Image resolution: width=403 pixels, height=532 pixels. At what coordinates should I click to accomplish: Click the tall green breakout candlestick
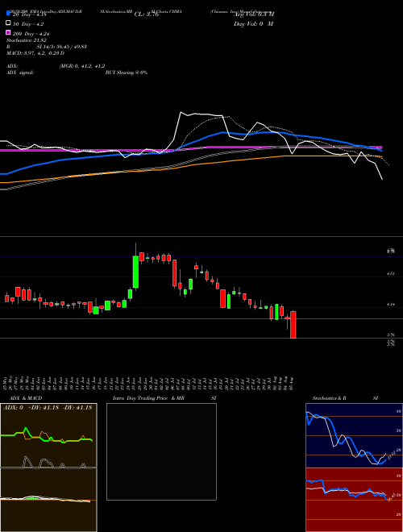point(135,272)
